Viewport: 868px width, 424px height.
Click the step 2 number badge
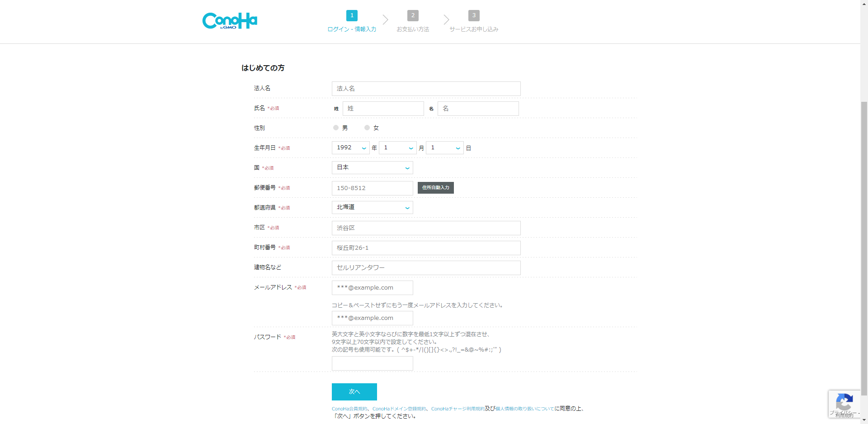tap(413, 15)
